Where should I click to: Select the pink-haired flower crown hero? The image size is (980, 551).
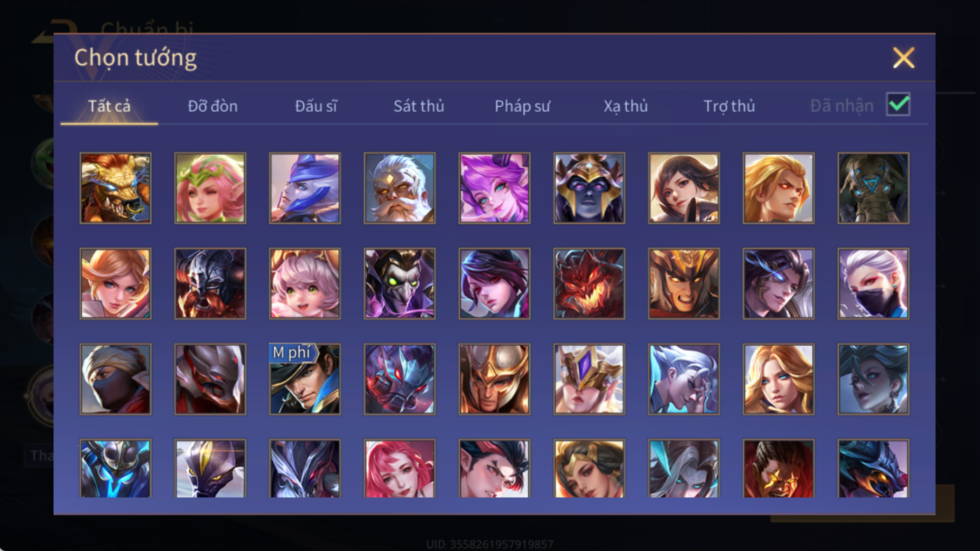(x=210, y=188)
